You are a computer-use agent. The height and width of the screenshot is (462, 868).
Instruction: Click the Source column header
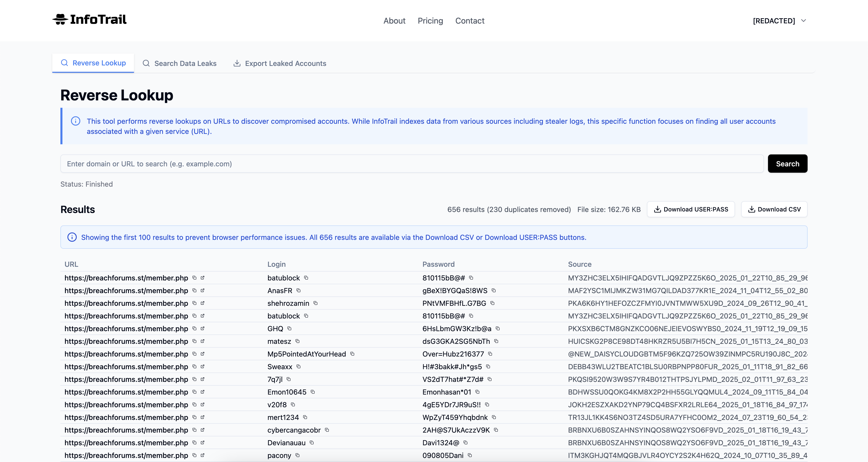(x=580, y=264)
